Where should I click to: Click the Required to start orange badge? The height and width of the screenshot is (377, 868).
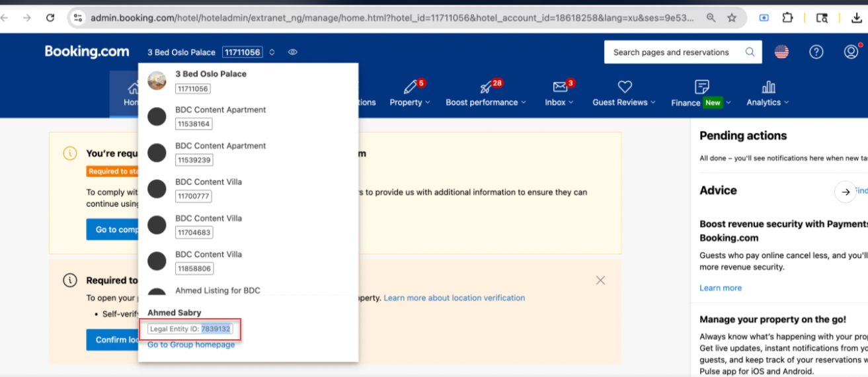click(x=112, y=171)
